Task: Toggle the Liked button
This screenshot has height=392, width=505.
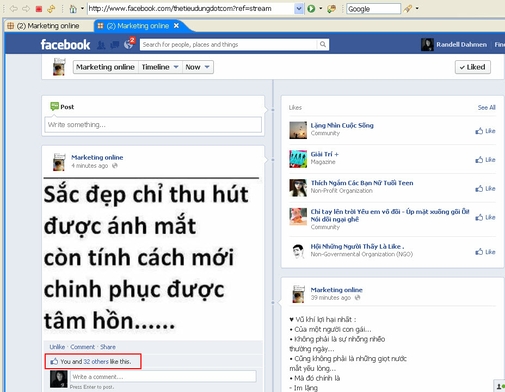Action: pos(473,67)
